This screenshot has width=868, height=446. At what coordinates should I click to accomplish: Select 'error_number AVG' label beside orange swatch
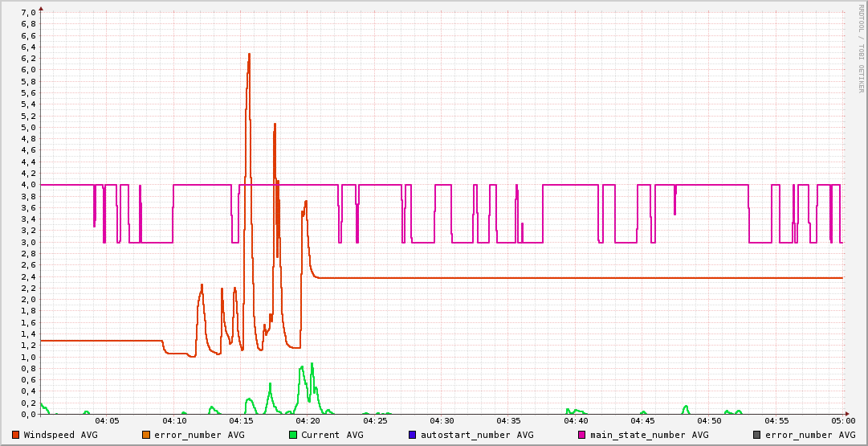[198, 435]
